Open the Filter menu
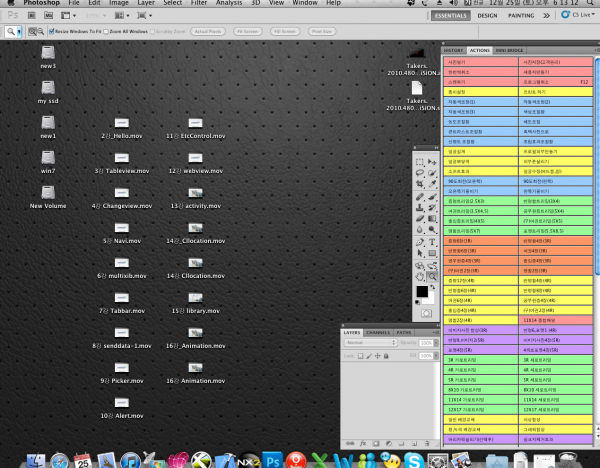Image resolution: width=600 pixels, height=468 pixels. click(x=199, y=3)
